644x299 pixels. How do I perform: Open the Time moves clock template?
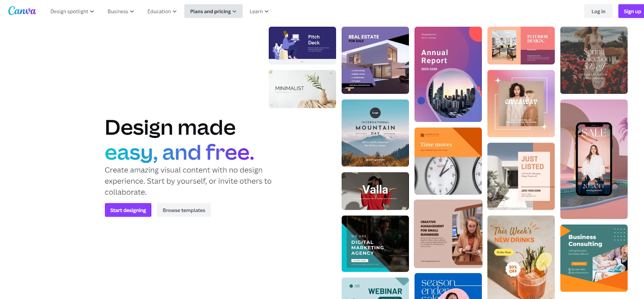[x=448, y=161]
